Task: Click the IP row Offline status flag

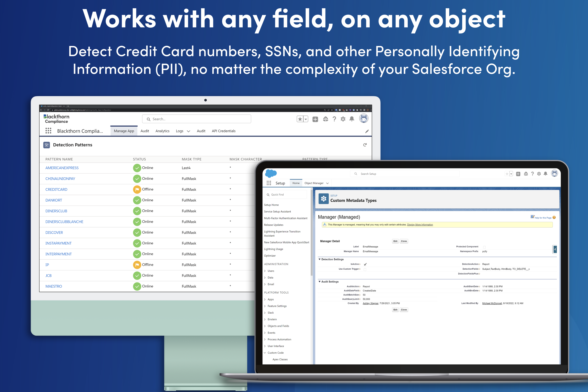Action: coord(137,265)
